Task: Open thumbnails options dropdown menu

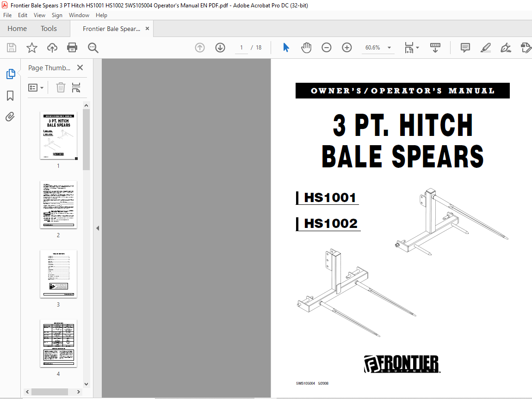Action: [x=36, y=88]
